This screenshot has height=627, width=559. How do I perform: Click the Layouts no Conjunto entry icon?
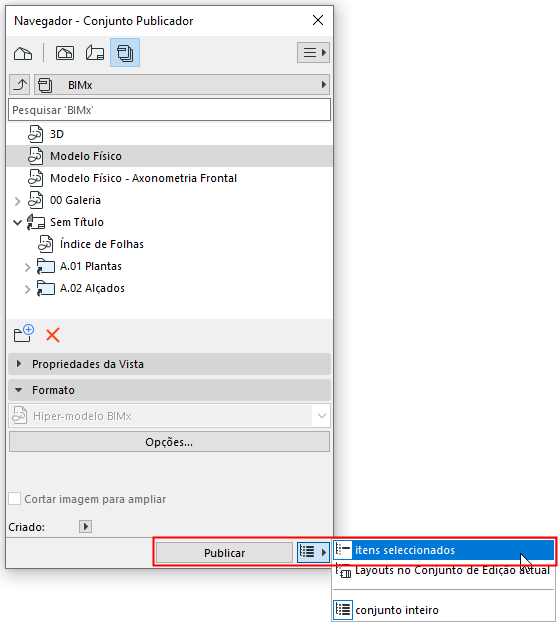pyautogui.click(x=343, y=571)
